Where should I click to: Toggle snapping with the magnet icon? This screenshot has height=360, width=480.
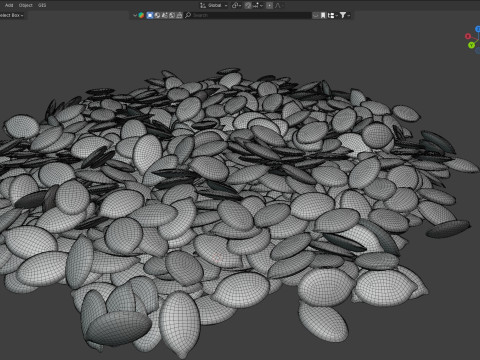(x=248, y=5)
